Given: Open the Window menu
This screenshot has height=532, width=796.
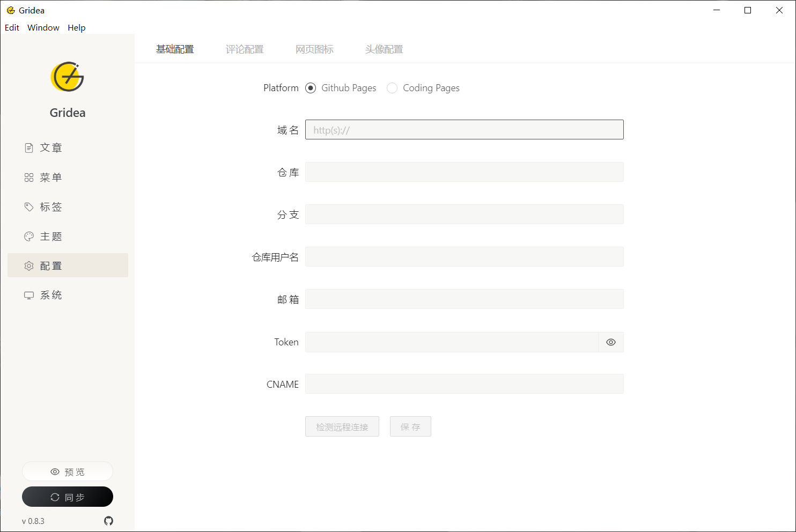Looking at the screenshot, I should click(x=43, y=27).
